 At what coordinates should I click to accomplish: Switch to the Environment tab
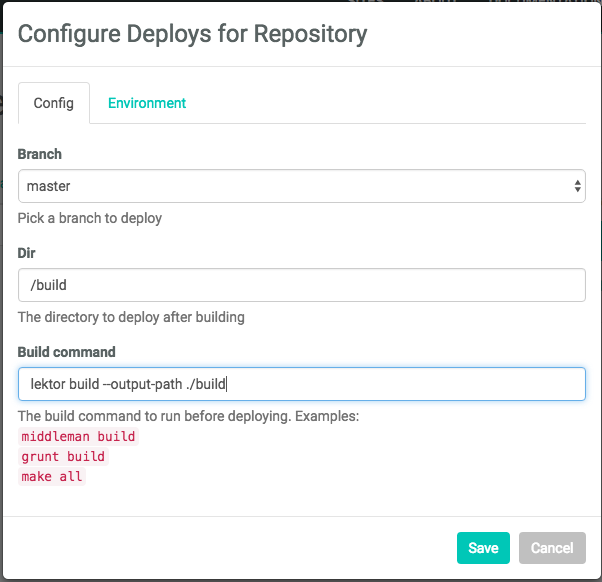tap(147, 103)
